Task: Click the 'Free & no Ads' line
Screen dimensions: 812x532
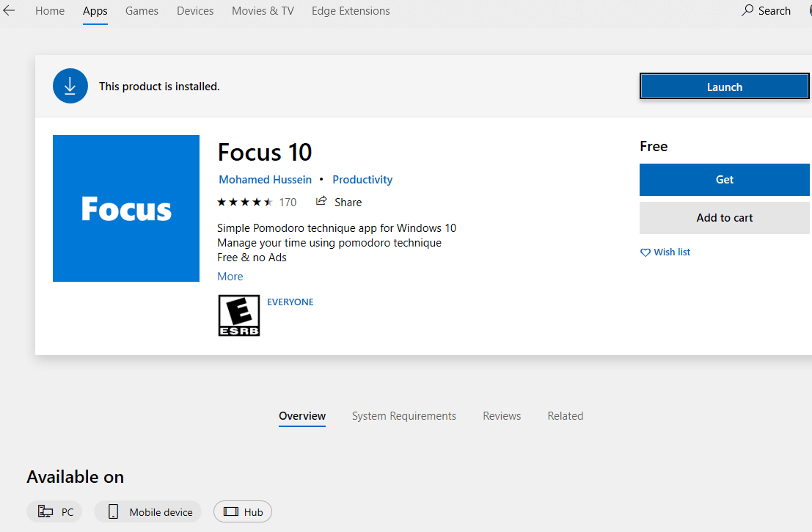Action: 252,258
